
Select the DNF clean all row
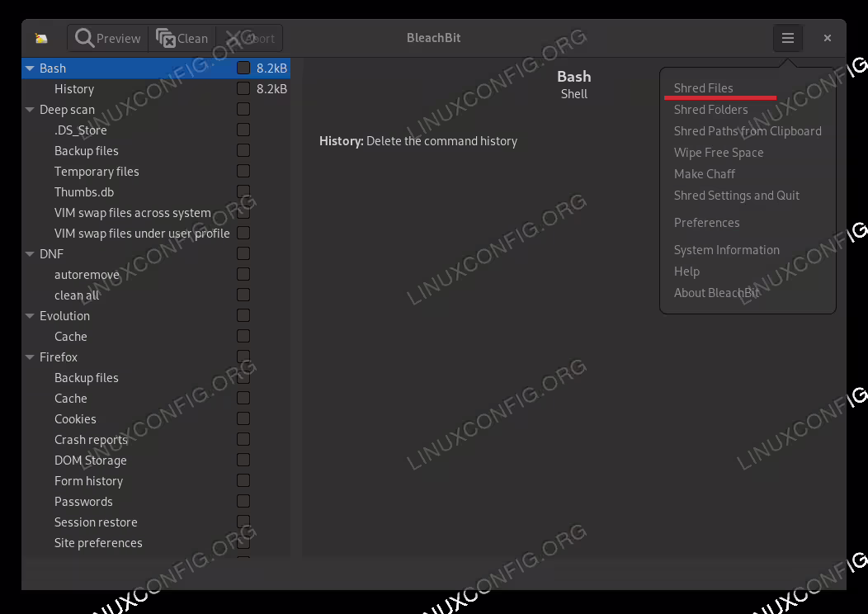click(156, 295)
